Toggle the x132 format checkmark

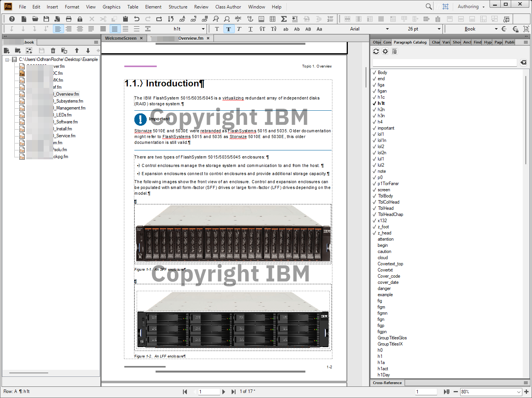tap(374, 221)
